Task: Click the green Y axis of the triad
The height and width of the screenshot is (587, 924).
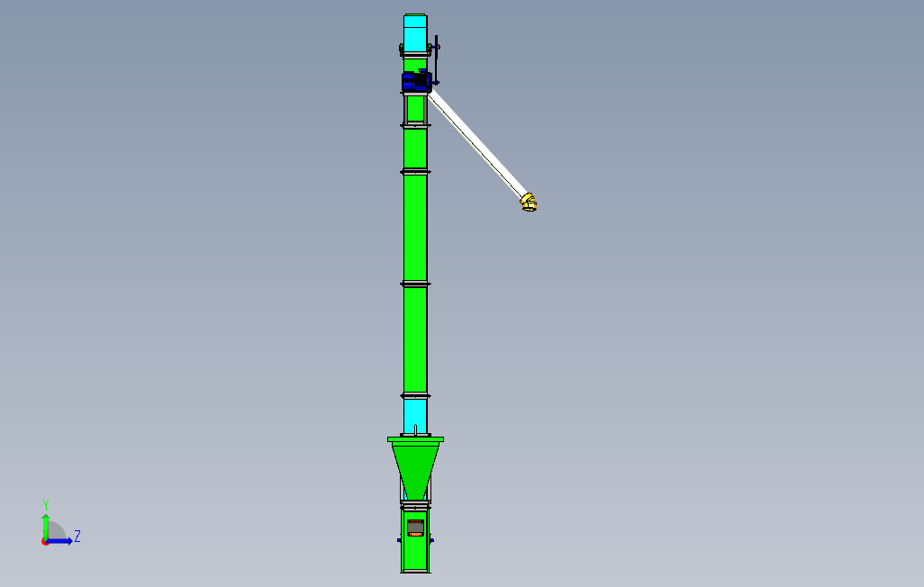Action: (46, 527)
